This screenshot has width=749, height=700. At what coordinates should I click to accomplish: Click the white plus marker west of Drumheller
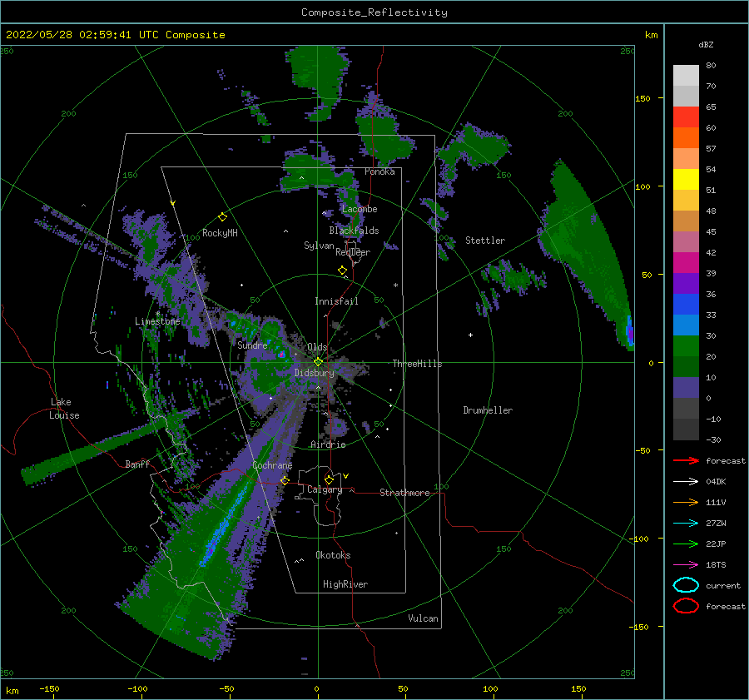(x=470, y=335)
